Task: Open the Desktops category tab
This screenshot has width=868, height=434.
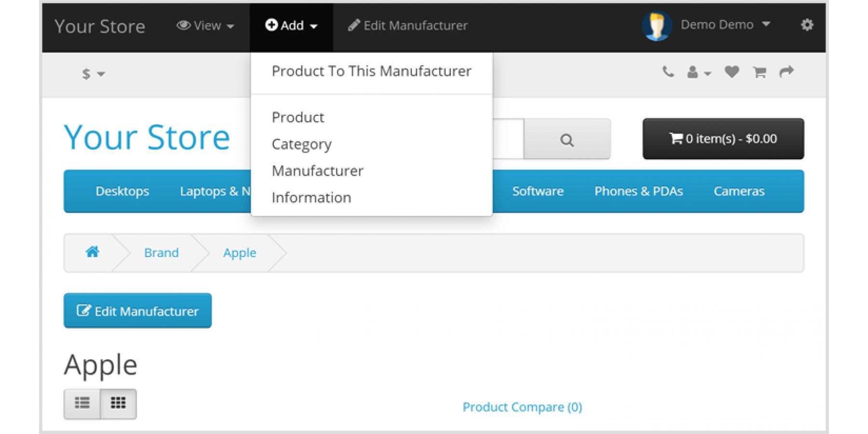Action: (122, 191)
